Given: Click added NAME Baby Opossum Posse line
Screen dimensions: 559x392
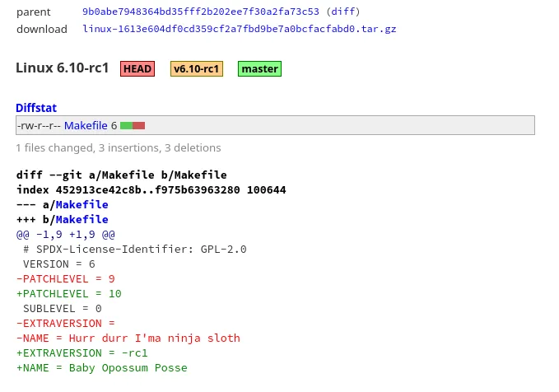Looking at the screenshot, I should pos(102,368).
